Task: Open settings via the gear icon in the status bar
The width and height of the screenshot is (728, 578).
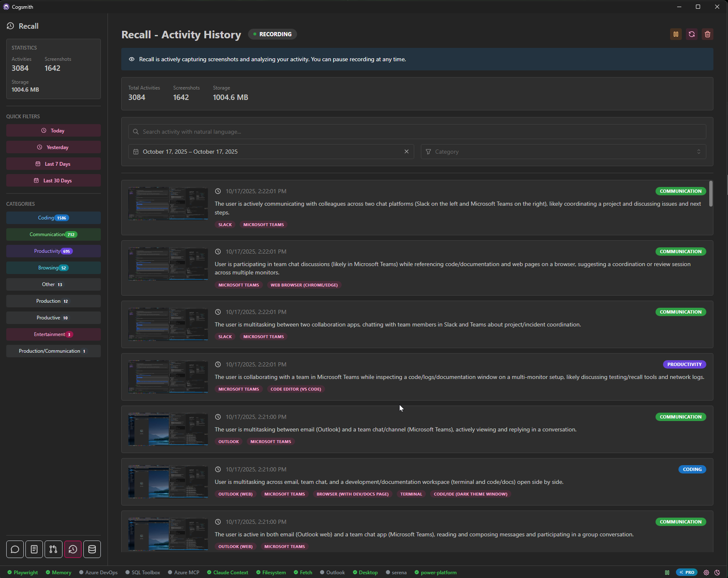Action: (706, 572)
